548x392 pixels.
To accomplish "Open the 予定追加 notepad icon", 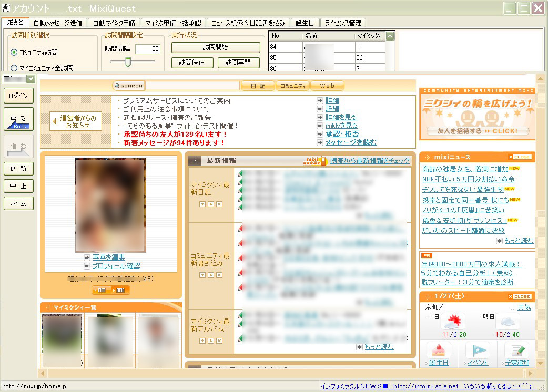I will [x=517, y=350].
